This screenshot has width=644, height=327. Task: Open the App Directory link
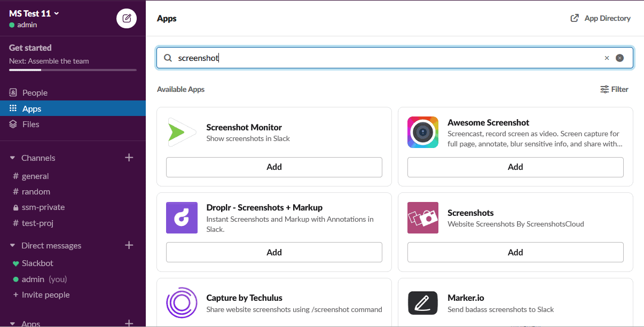[x=600, y=18]
